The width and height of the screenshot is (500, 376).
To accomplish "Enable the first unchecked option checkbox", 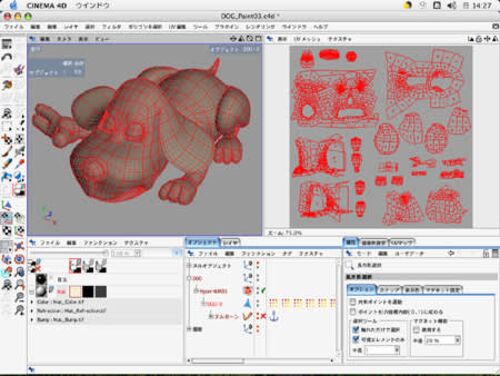I will coord(353,302).
